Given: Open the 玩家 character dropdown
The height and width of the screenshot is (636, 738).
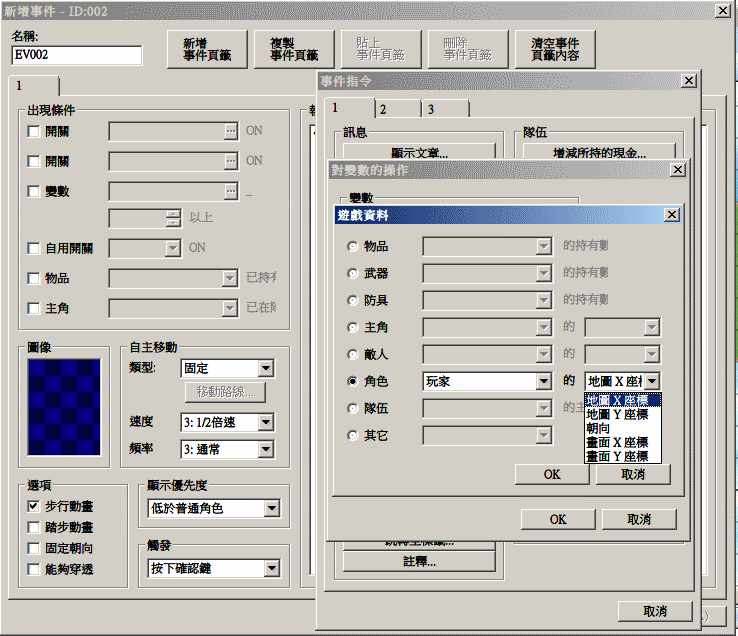Looking at the screenshot, I should 487,381.
